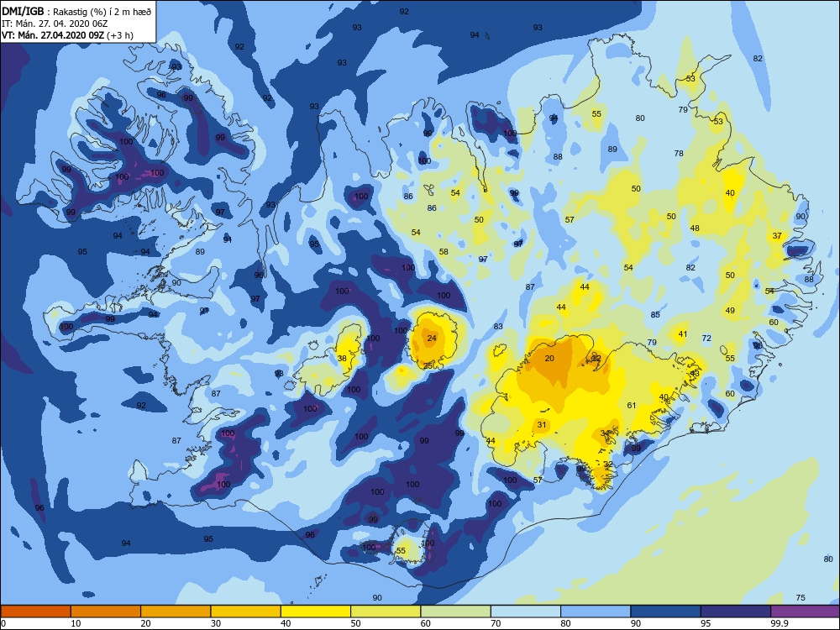Image resolution: width=840 pixels, height=630 pixels.
Task: Select the orange 10–20 legend color block
Action: [106, 612]
